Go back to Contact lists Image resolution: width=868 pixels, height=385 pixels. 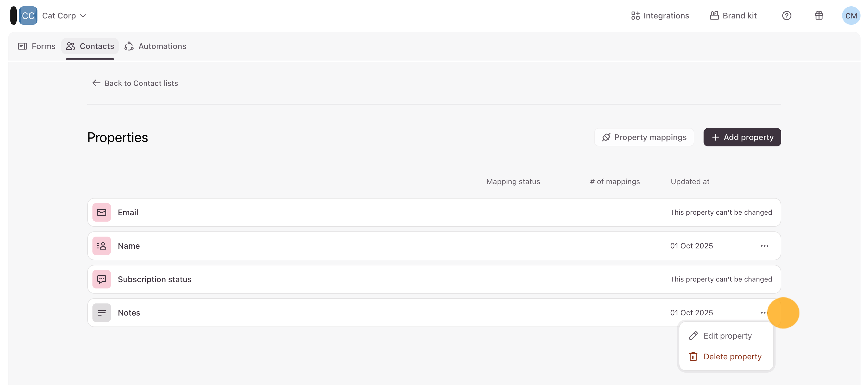pyautogui.click(x=135, y=83)
